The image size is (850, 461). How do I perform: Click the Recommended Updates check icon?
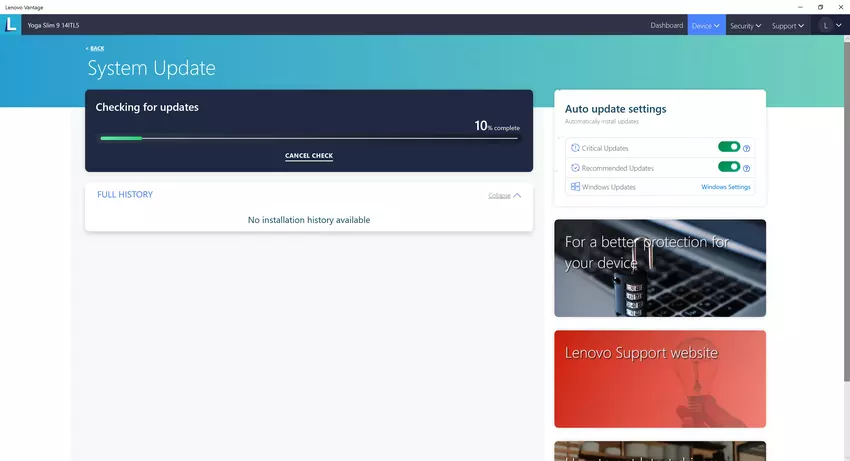[575, 167]
